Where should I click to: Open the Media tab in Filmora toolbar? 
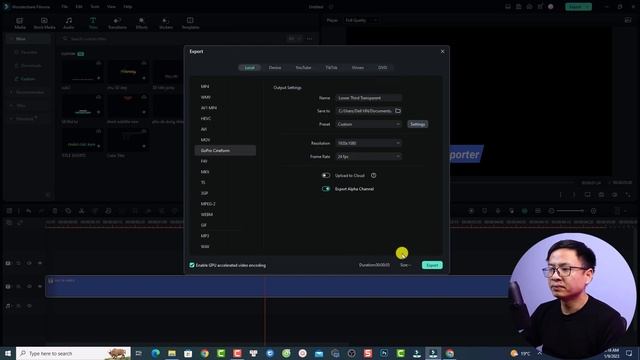[20, 23]
